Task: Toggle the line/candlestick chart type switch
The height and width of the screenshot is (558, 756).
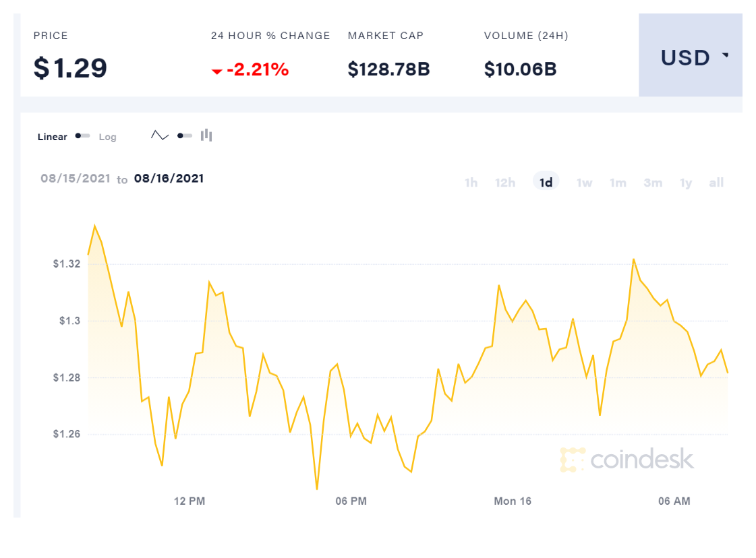Action: pos(184,135)
